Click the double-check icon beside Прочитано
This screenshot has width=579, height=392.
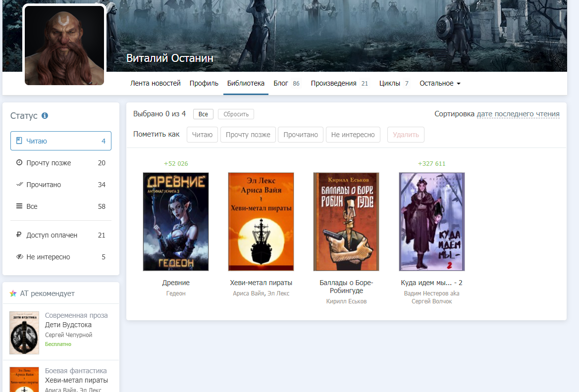(19, 185)
